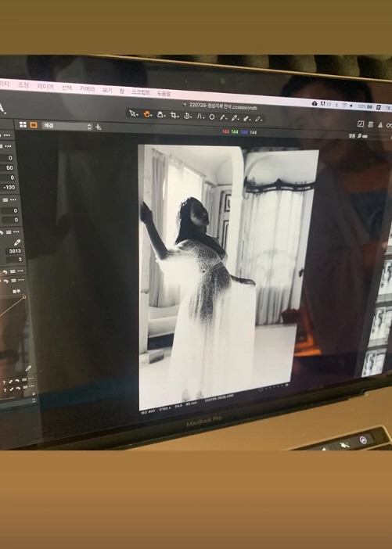Screen dimensions: 392x549
Task: Click the value field showing 3813
Action: click(x=14, y=251)
